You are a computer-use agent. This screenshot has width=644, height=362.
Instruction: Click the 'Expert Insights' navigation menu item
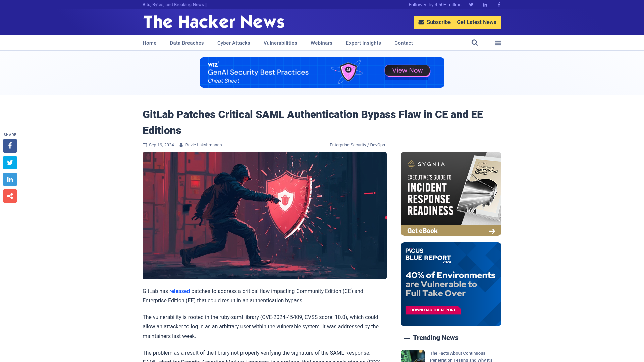coord(363,43)
